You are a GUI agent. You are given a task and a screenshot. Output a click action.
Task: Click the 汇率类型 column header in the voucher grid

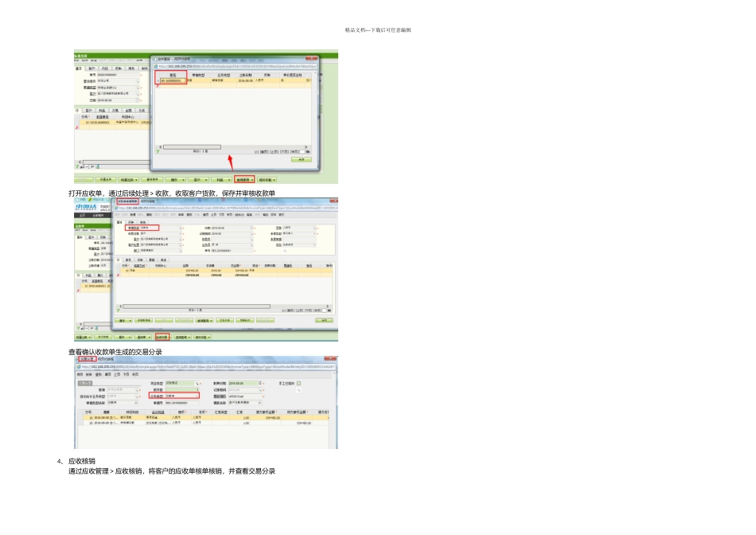(x=221, y=412)
